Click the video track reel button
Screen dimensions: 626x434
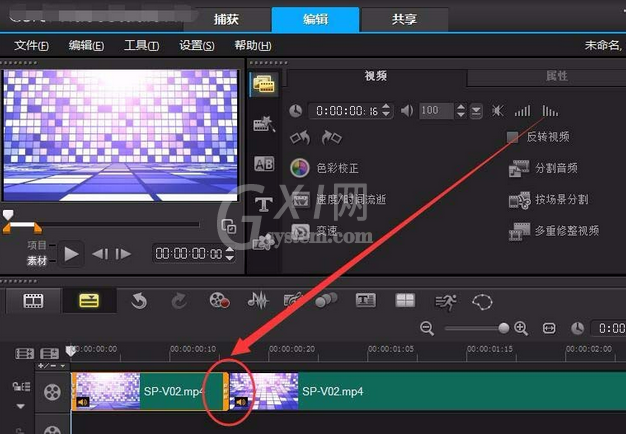[x=52, y=392]
